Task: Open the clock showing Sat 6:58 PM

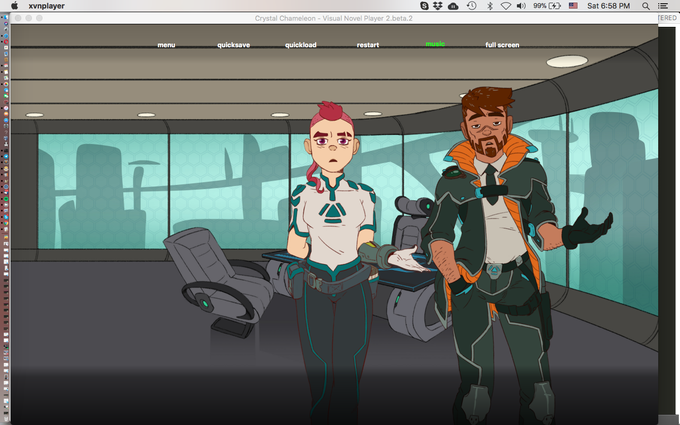Action: click(x=608, y=6)
